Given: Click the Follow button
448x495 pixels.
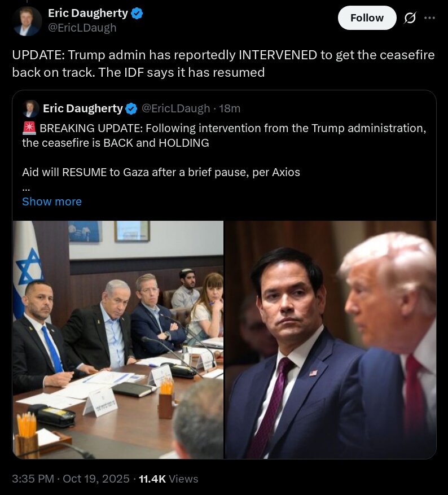Looking at the screenshot, I should coord(367,17).
